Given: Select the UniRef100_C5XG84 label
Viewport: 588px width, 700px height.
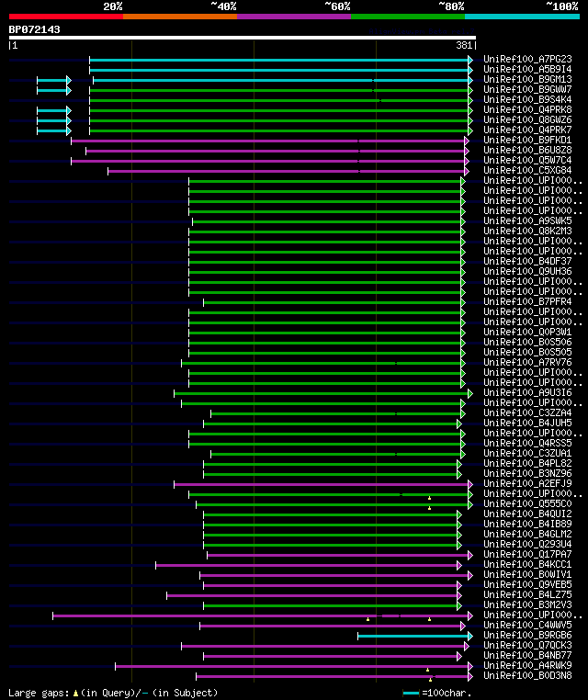Looking at the screenshot, I should [x=527, y=170].
